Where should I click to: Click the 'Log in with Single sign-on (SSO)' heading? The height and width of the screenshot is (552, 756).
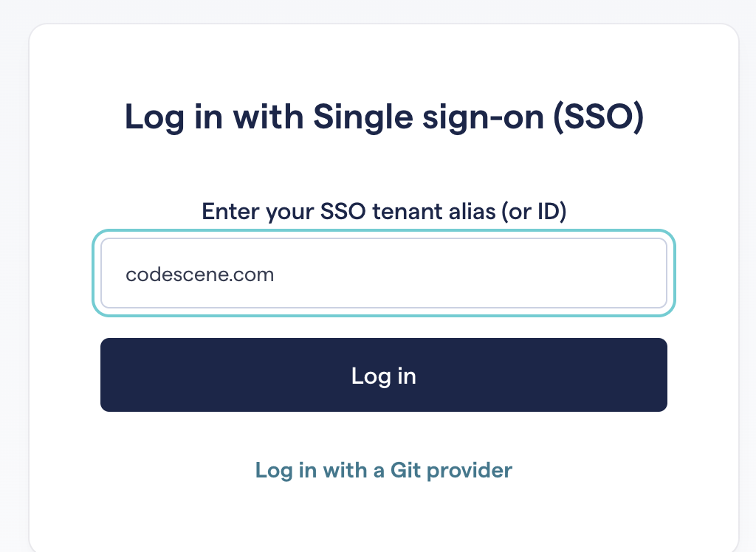(x=383, y=117)
